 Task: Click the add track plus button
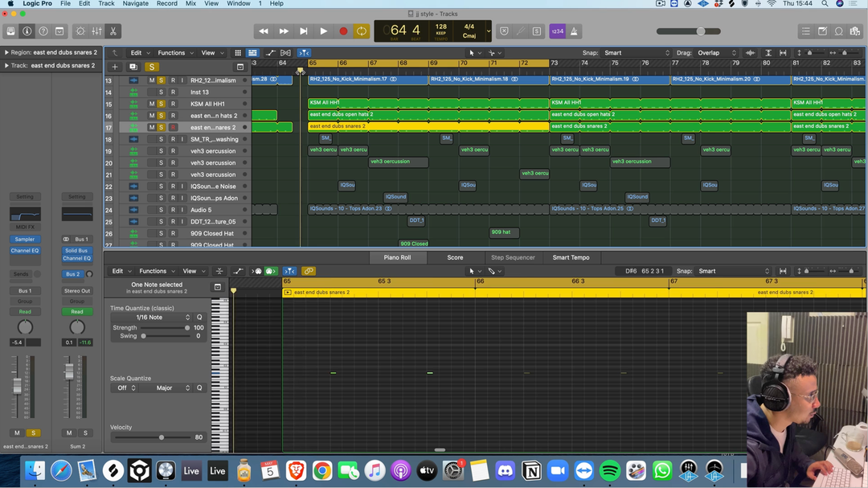coord(115,67)
